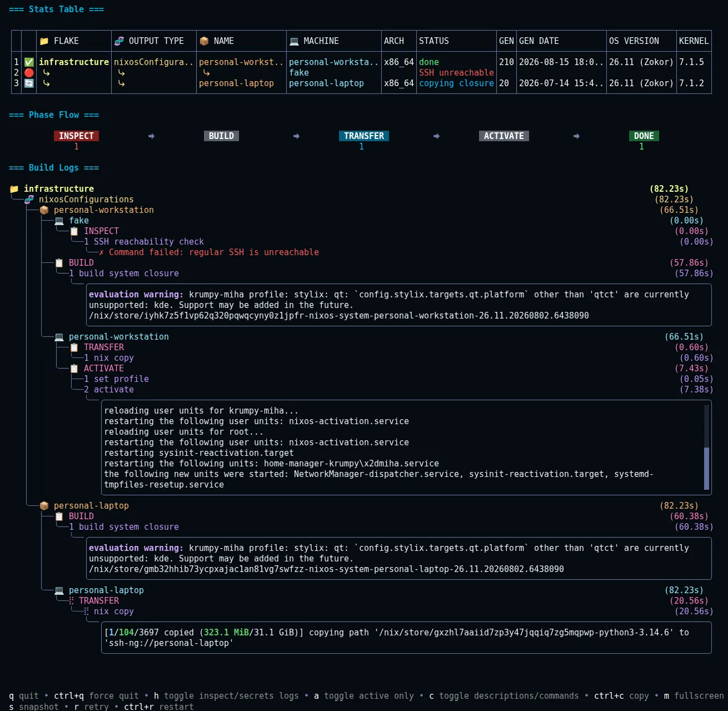Click the green checkmark status icon in row 1

point(29,62)
